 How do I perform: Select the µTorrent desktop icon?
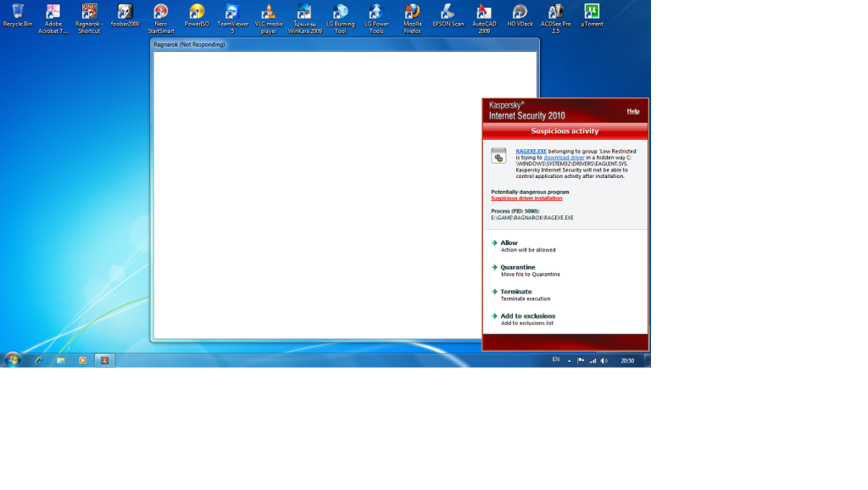pyautogui.click(x=592, y=15)
